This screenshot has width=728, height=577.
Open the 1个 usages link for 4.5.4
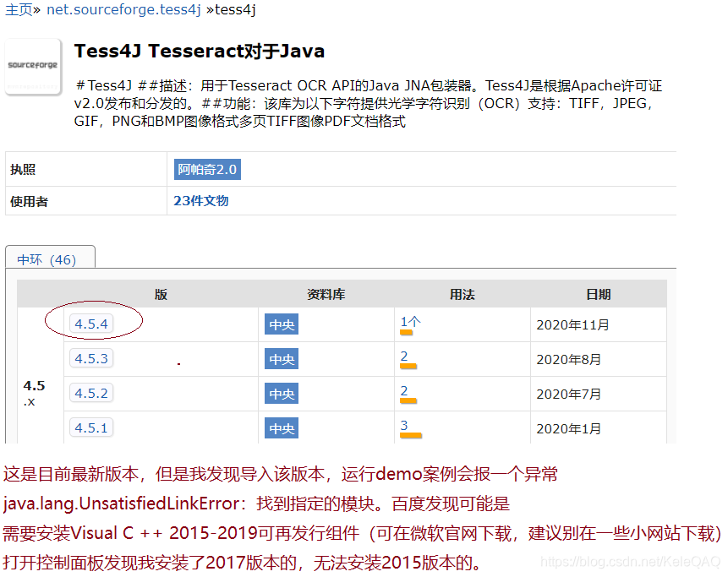(x=410, y=321)
